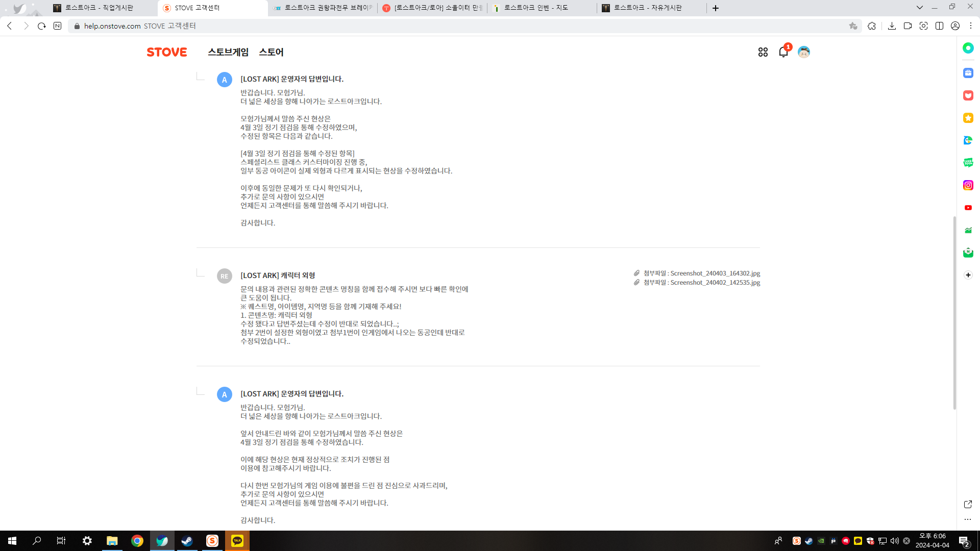
Task: Switch to 로스트아크 - 직업게시판 tab
Action: pyautogui.click(x=100, y=8)
